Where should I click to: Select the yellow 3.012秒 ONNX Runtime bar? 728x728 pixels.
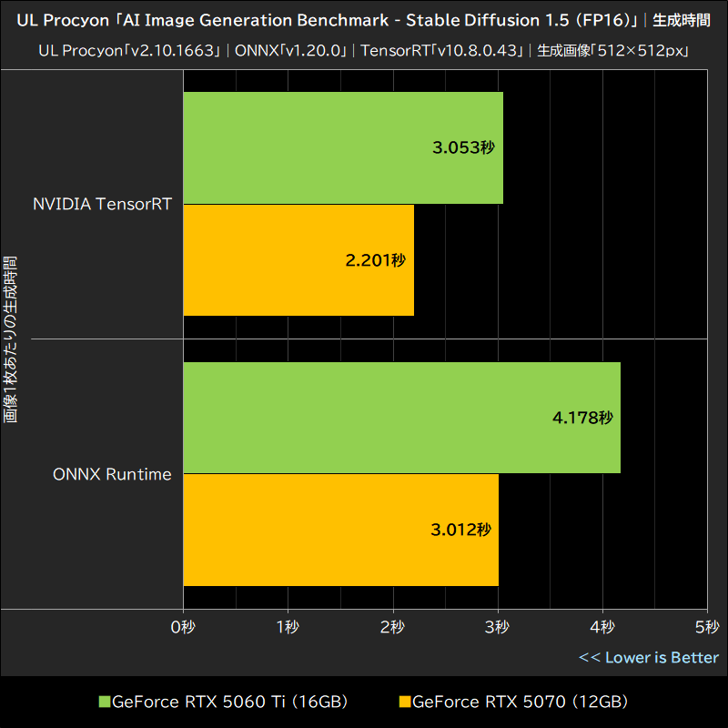341,531
